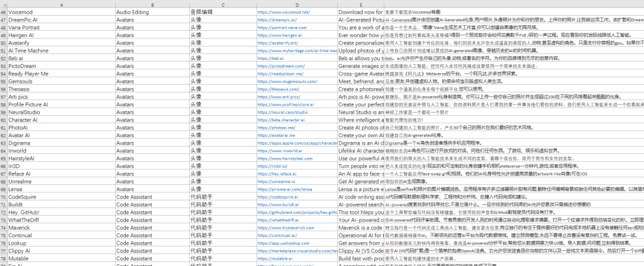Select column B header
Viewport: 644px width, 266px height.
click(x=152, y=4)
